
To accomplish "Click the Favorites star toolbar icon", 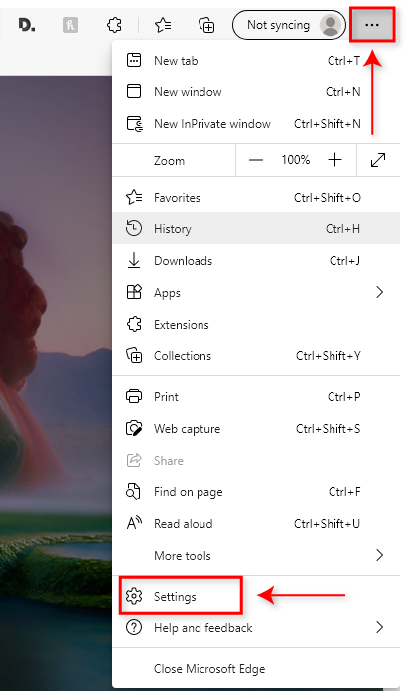I will click(x=163, y=25).
